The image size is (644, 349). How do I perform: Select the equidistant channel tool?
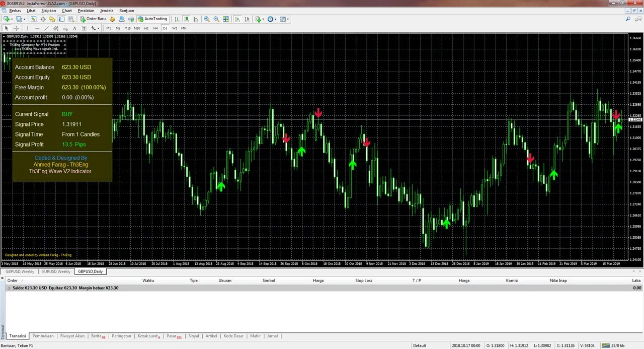tap(56, 28)
